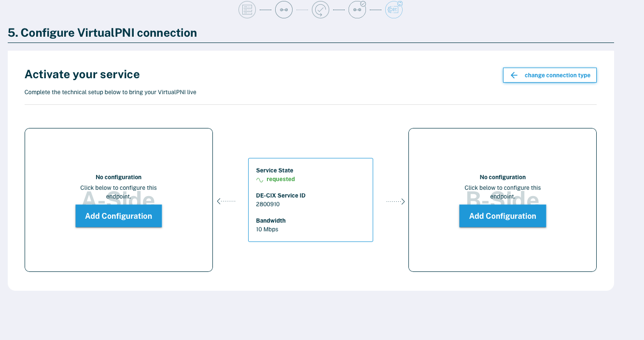Click the 'requested' service state text

coord(280,179)
